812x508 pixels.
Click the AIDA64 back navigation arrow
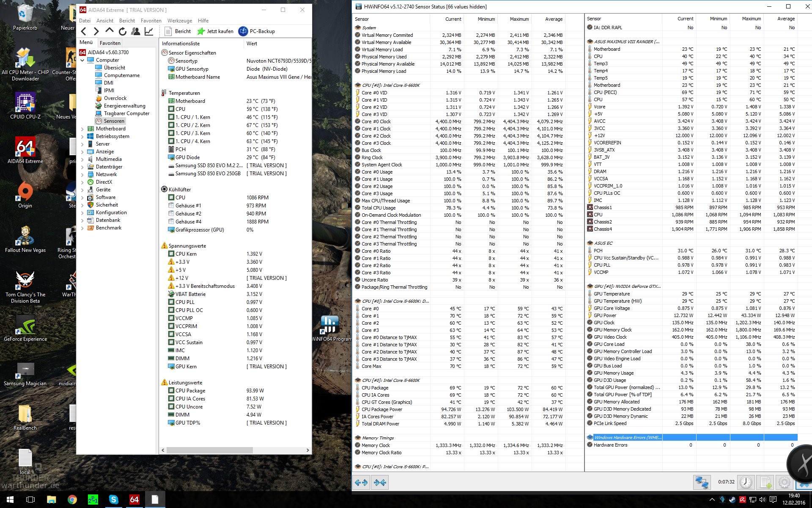coord(84,31)
